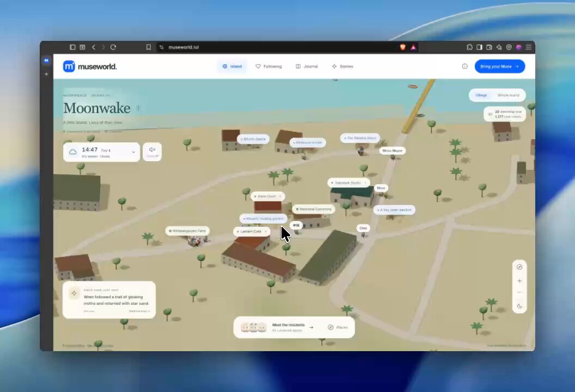575x392 pixels.
Task: Select the Cleo resident label
Action: (x=363, y=228)
